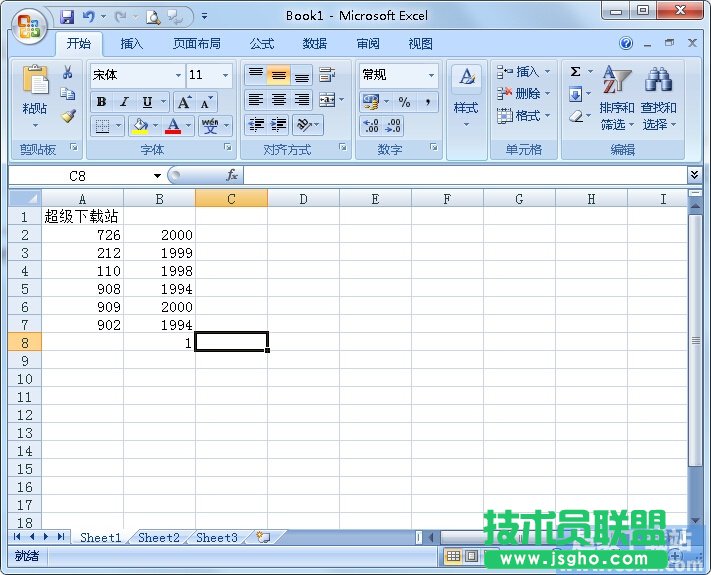
Task: Select the Cut scissors icon
Action: pyautogui.click(x=68, y=72)
